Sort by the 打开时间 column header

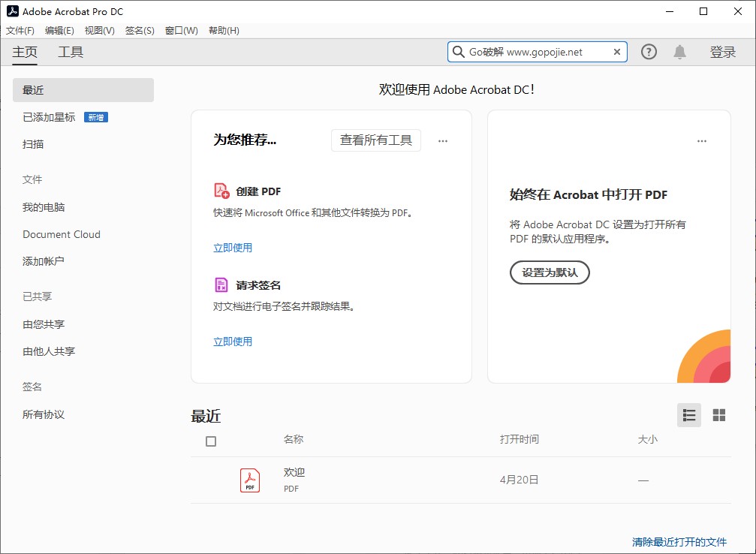point(519,439)
